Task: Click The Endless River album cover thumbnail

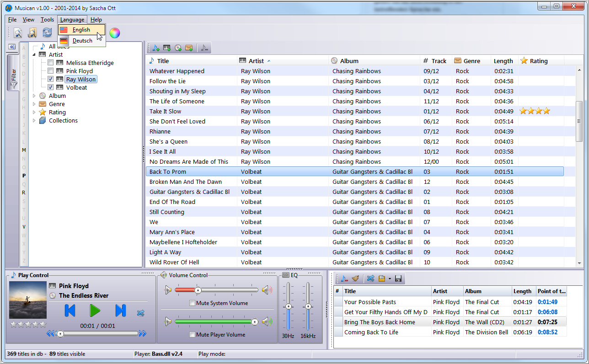Action: [27, 300]
